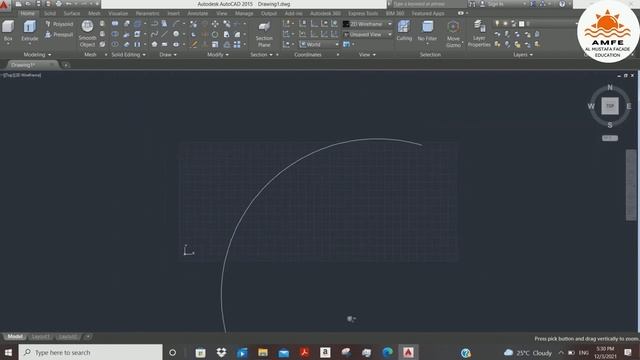Insert a Section Plane

point(264,34)
